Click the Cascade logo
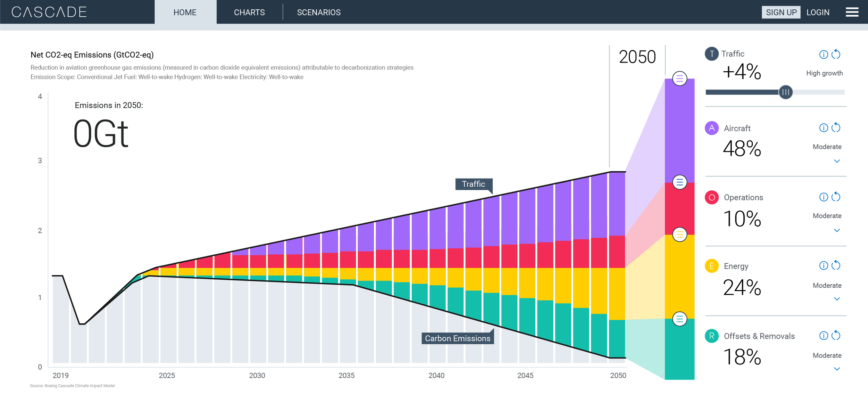The height and width of the screenshot is (403, 868). (49, 12)
